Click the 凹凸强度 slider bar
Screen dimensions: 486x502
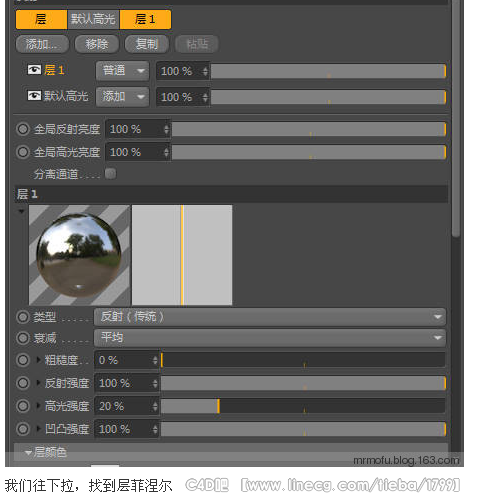coord(303,429)
